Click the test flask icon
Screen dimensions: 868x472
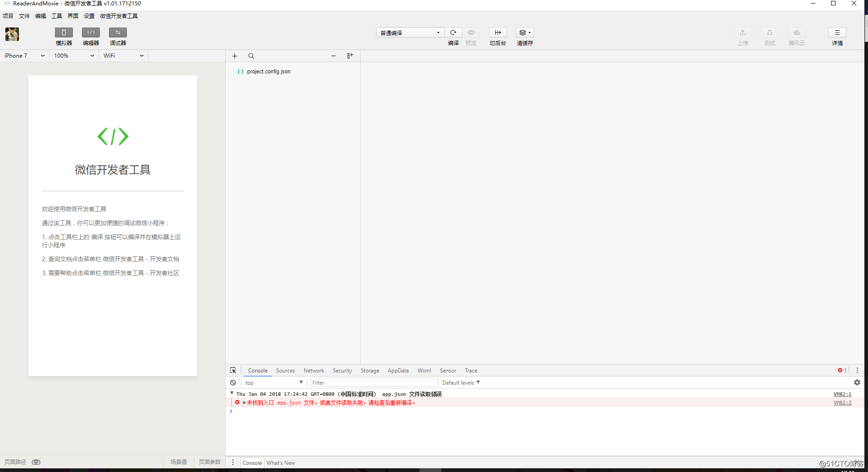(770, 32)
